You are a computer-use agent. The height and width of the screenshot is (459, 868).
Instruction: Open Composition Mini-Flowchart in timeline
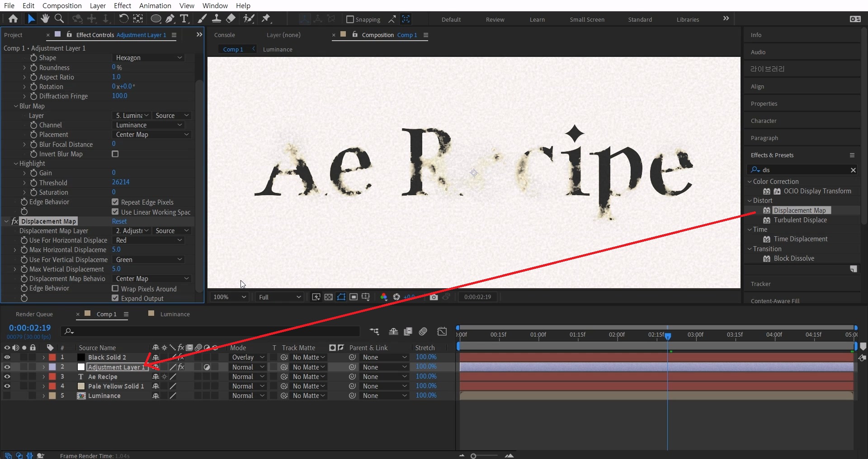374,332
